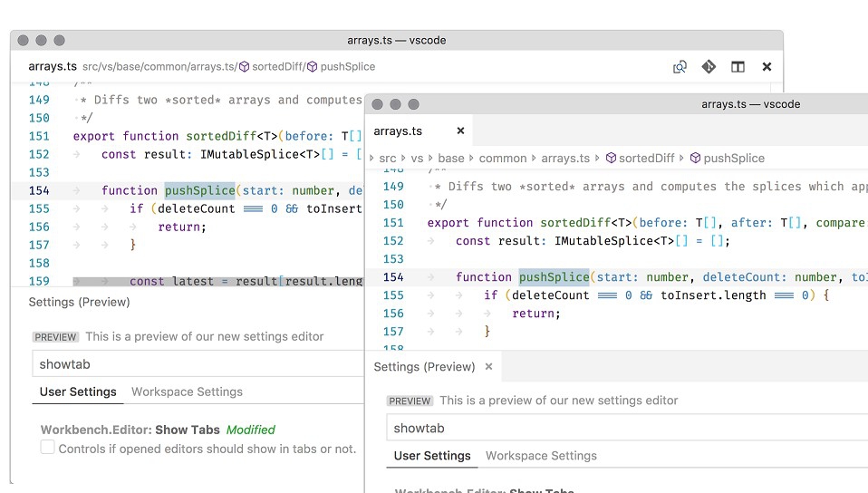Click the pushSplice symbol icon in background breadcrumb
The width and height of the screenshot is (868, 493).
coord(312,66)
